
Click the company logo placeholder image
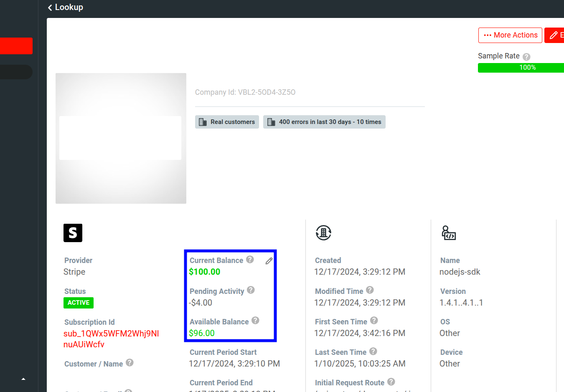pyautogui.click(x=121, y=138)
